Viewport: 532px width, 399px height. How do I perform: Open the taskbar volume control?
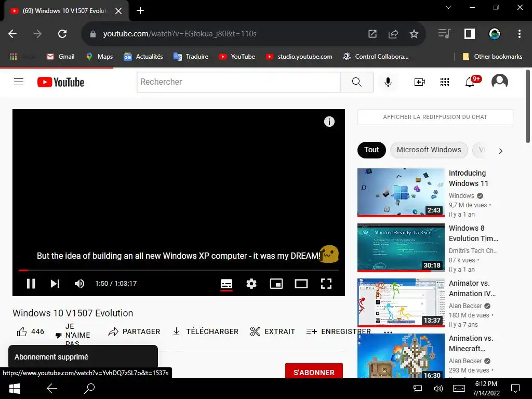pos(438,389)
